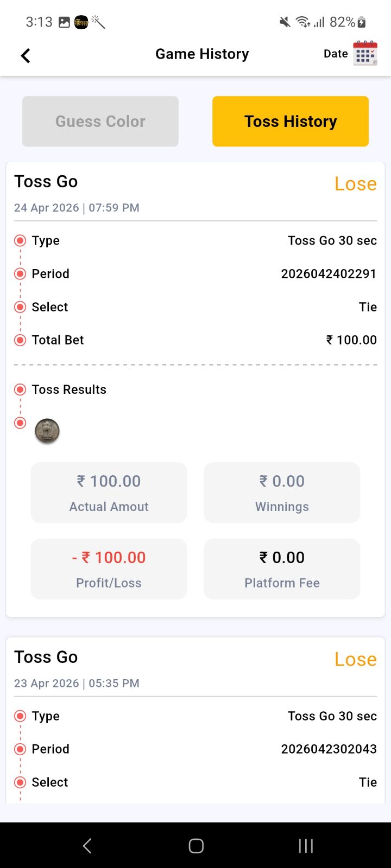Select the Profit/Loss card
The height and width of the screenshot is (868, 391).
click(x=109, y=569)
